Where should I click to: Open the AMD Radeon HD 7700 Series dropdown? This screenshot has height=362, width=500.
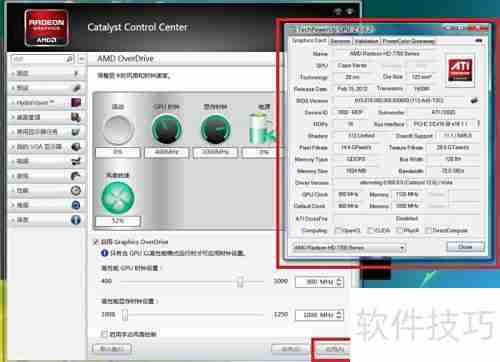coord(349,248)
